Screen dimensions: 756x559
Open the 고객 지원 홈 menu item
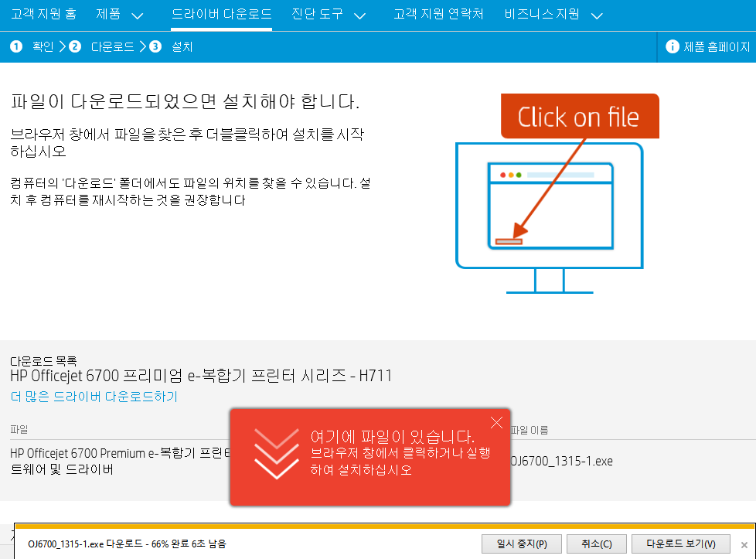44,14
